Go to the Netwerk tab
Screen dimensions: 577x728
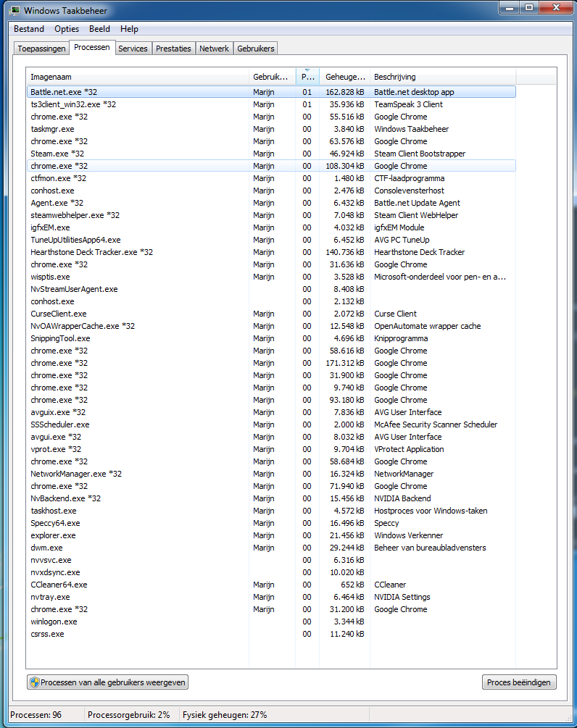click(214, 49)
